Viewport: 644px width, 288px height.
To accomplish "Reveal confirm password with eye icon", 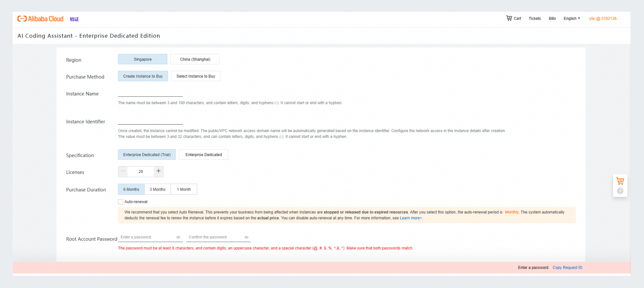I will [246, 237].
